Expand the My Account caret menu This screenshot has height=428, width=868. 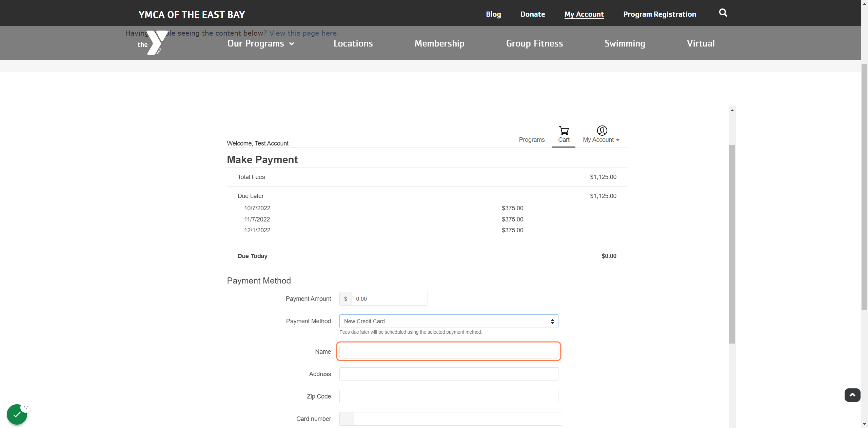[617, 140]
